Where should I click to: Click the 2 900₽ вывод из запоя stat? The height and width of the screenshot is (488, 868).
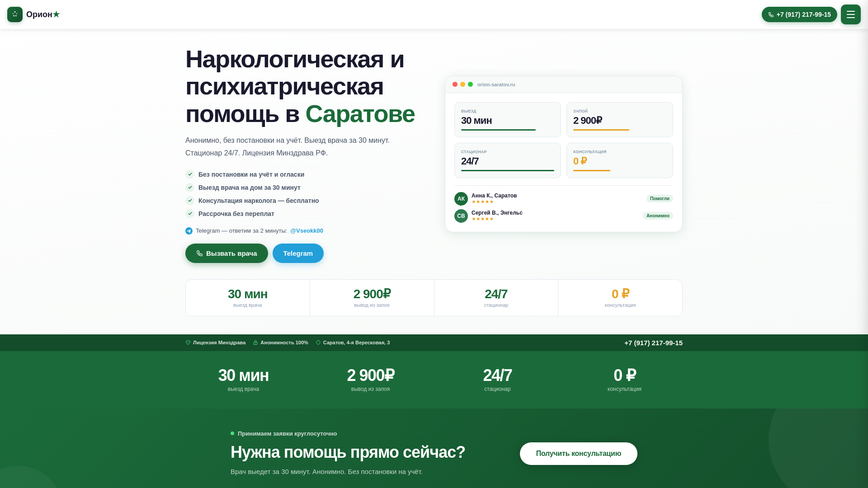tap(372, 298)
